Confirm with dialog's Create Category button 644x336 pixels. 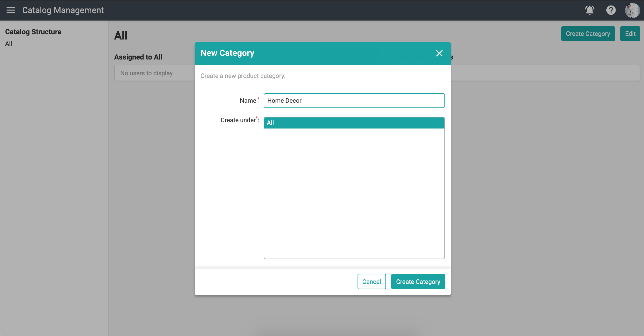click(x=418, y=281)
